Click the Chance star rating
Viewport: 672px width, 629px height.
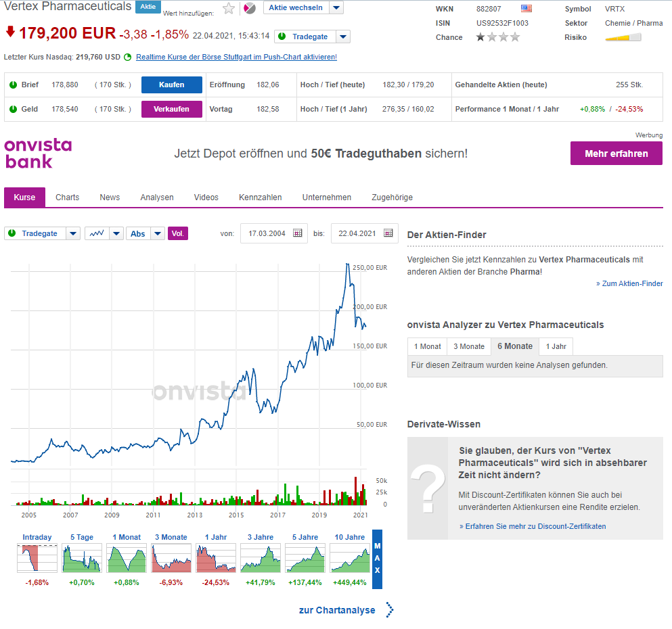pos(498,37)
